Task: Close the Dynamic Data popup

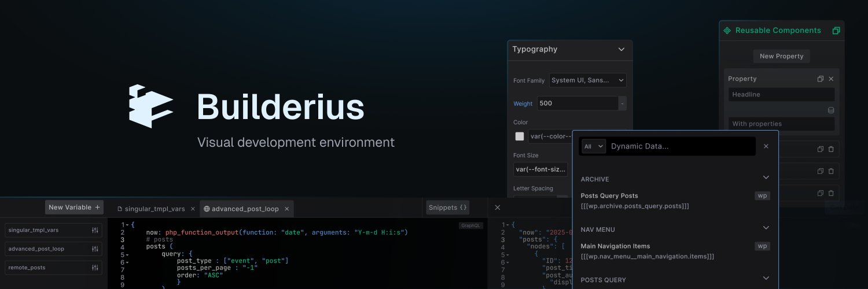Action: [766, 146]
